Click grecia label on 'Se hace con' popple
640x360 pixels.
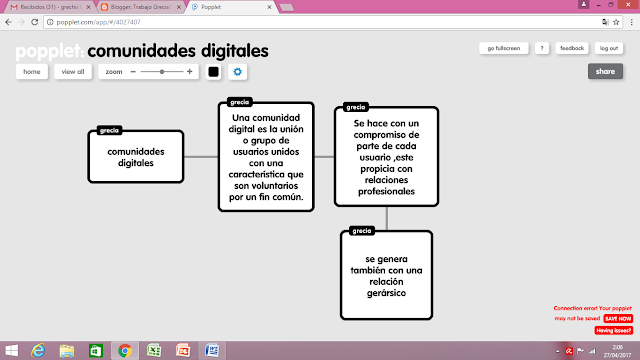pos(356,107)
